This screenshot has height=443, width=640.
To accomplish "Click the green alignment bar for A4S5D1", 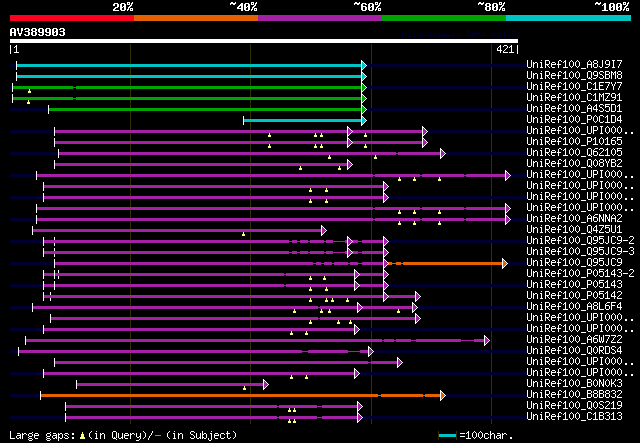I will pos(205,109).
